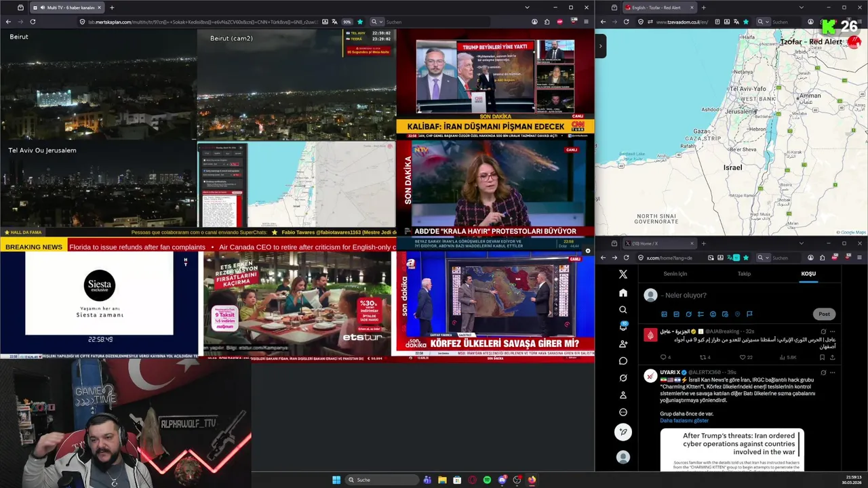Open X search (magnifier) in sidebar
868x488 pixels.
[x=623, y=310]
